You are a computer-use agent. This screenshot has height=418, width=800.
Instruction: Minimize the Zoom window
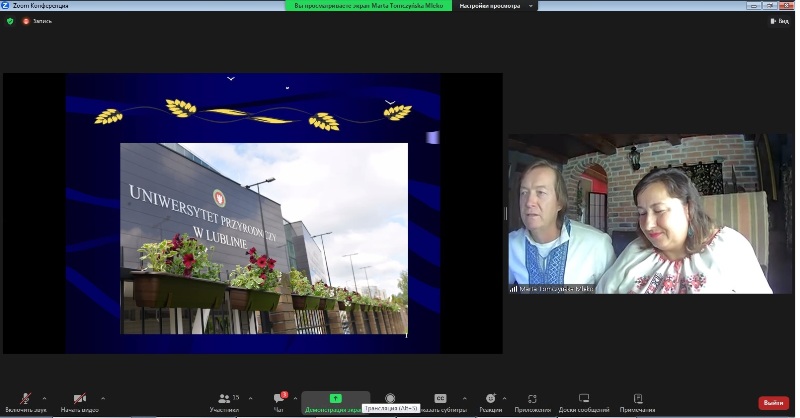point(754,5)
